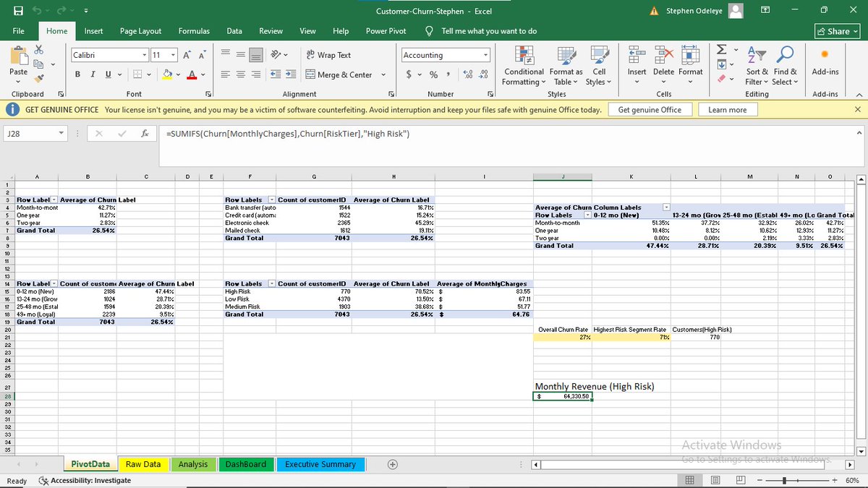Viewport: 868px width, 488px height.
Task: Click the Share button
Action: tap(838, 31)
